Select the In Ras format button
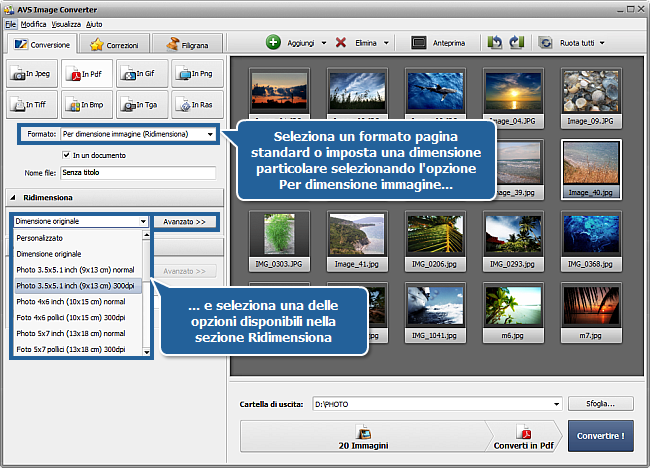 (x=196, y=103)
